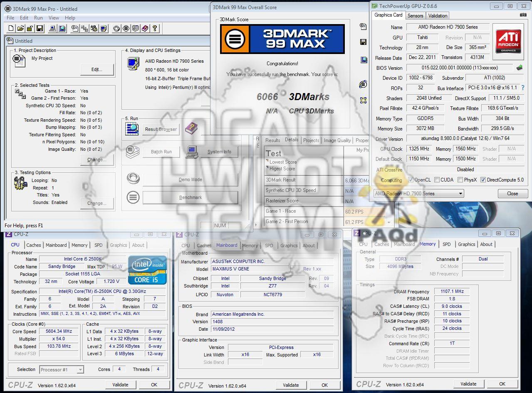This screenshot has width=532, height=393.
Task: Click the Core Speed 5604.34 MHz field
Action: pyautogui.click(x=59, y=332)
